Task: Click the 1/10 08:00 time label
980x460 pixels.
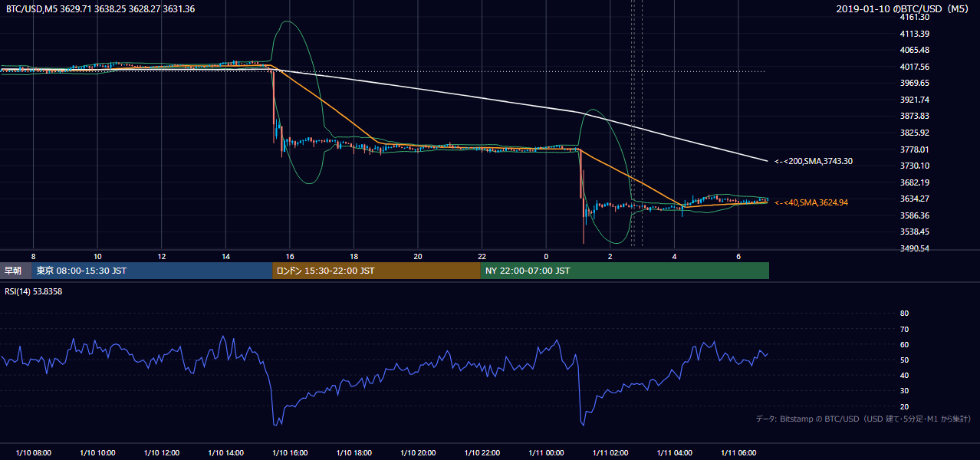Action: (33, 453)
